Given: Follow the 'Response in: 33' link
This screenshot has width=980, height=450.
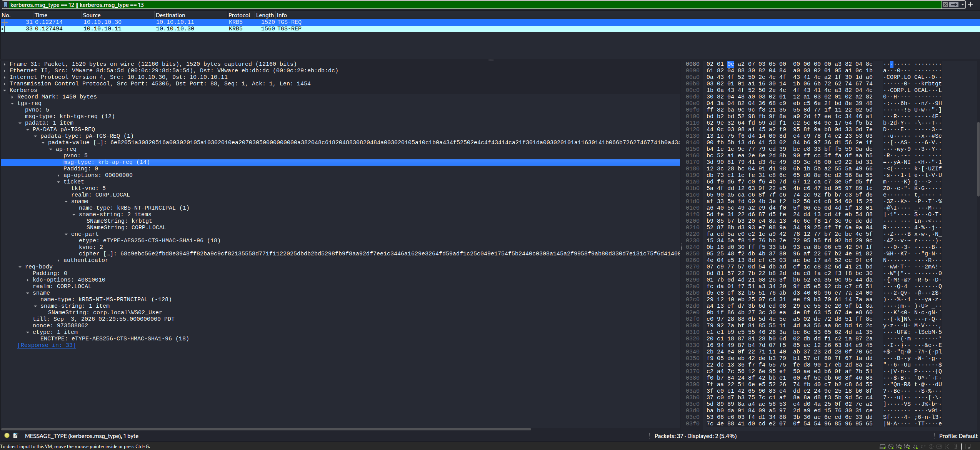Looking at the screenshot, I should coord(47,345).
